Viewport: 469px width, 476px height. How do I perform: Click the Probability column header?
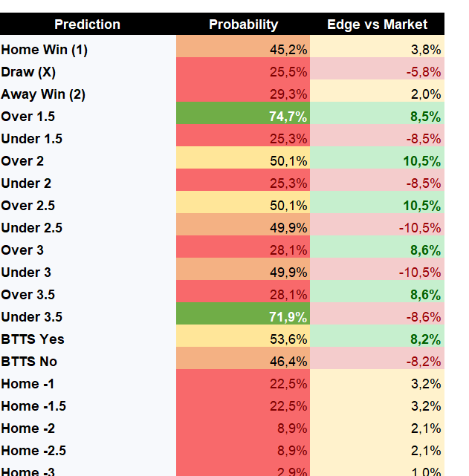pyautogui.click(x=243, y=24)
